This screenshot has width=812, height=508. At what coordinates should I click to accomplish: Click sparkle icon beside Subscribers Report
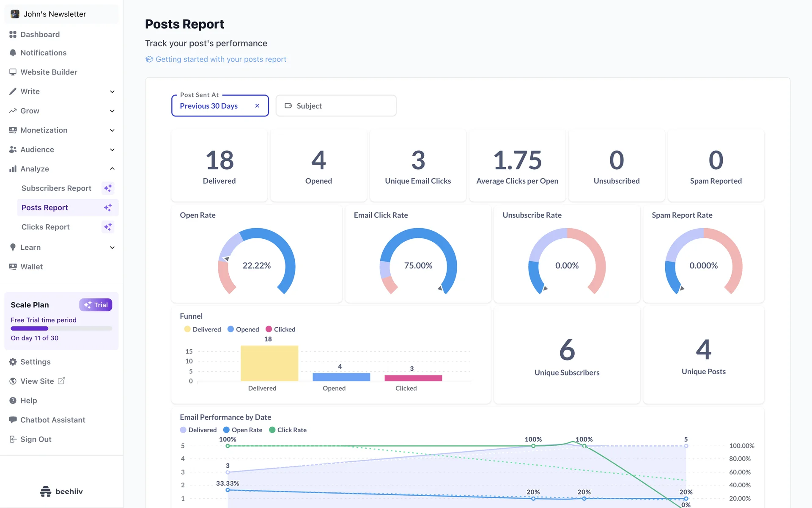108,188
